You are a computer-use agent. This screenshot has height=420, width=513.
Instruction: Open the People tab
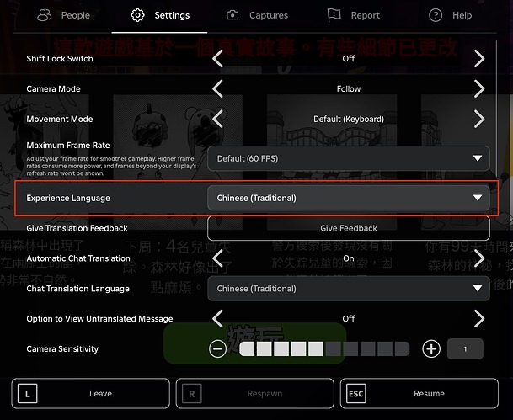coord(63,15)
